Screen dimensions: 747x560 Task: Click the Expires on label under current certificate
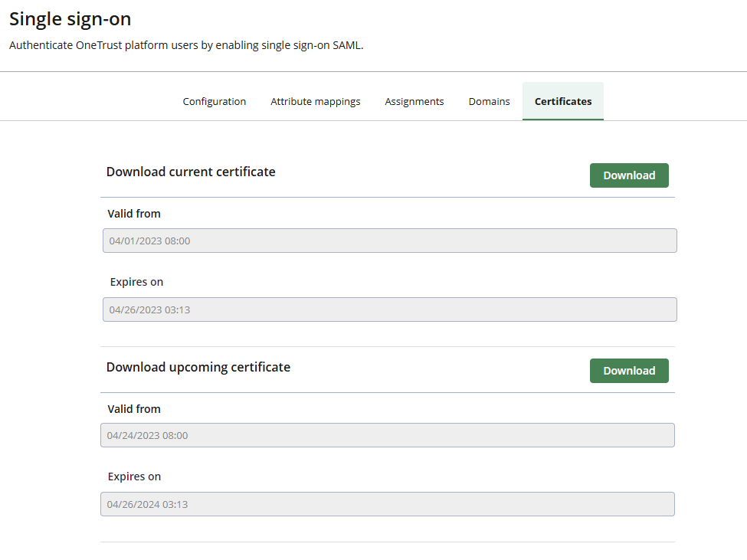click(136, 282)
